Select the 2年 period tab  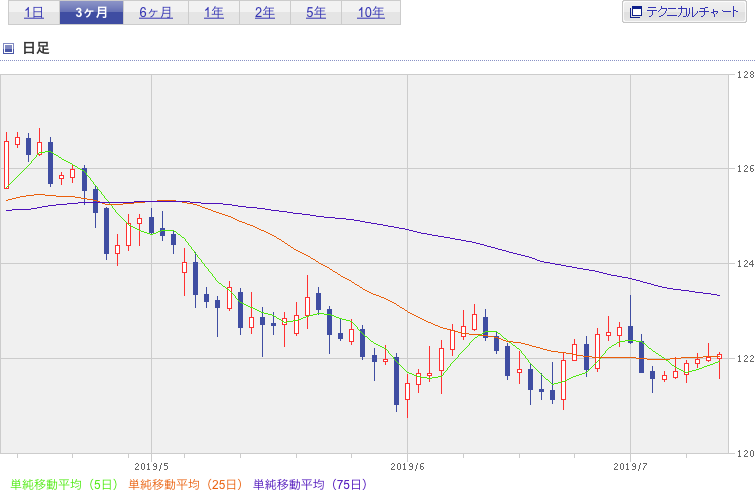click(265, 13)
